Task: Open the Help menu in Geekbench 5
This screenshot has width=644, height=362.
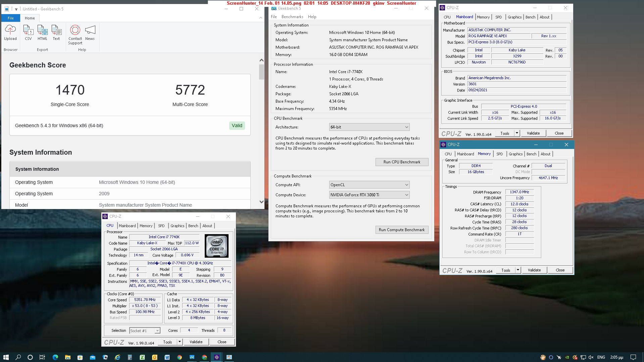Action: (x=312, y=17)
